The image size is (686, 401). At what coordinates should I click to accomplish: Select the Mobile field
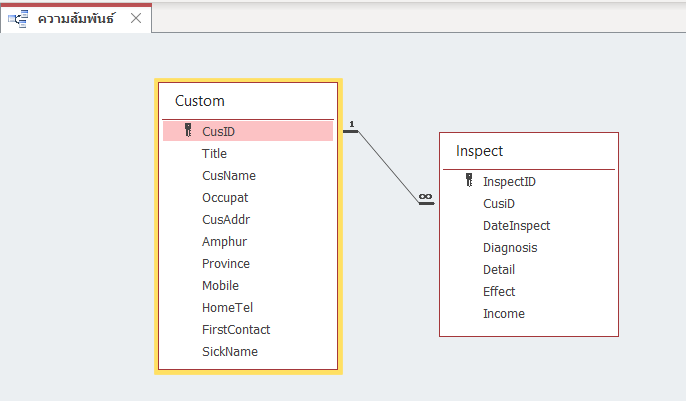coord(220,285)
